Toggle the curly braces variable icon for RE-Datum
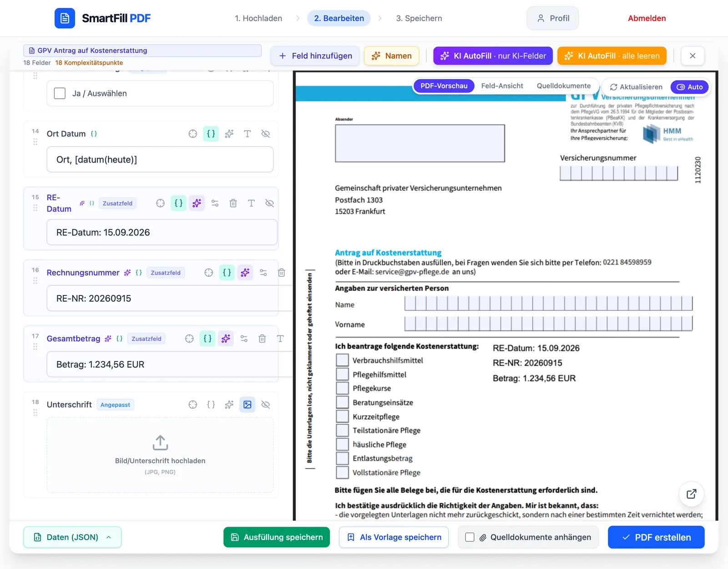Image resolution: width=728 pixels, height=569 pixels. [178, 203]
